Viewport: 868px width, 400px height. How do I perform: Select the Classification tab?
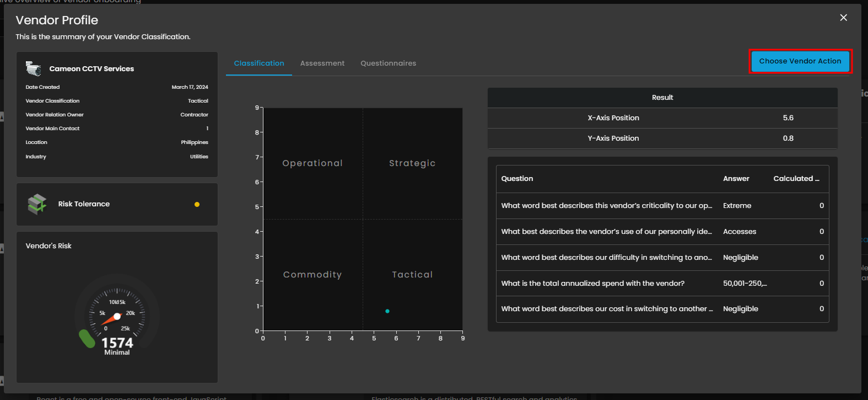259,63
